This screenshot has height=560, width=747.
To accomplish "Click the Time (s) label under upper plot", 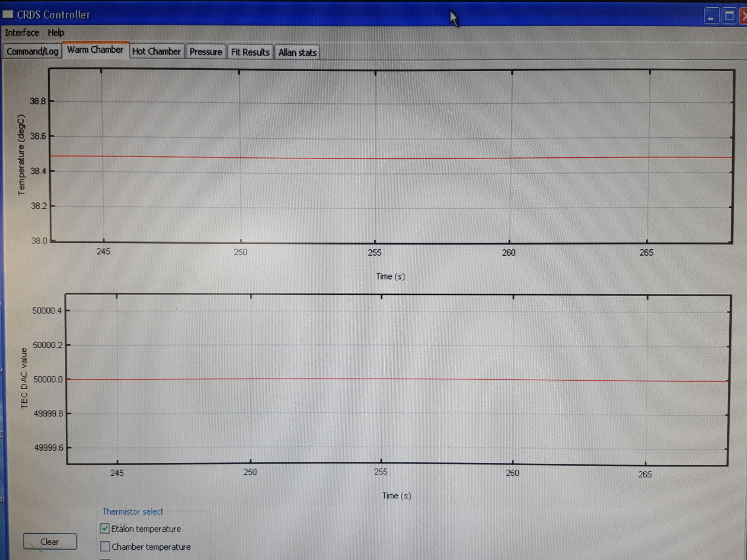I will (x=390, y=276).
